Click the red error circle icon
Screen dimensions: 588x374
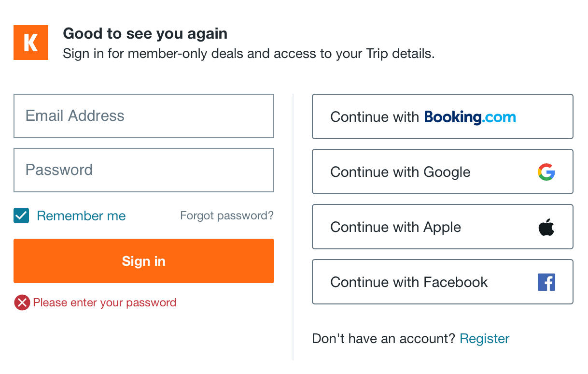[21, 302]
